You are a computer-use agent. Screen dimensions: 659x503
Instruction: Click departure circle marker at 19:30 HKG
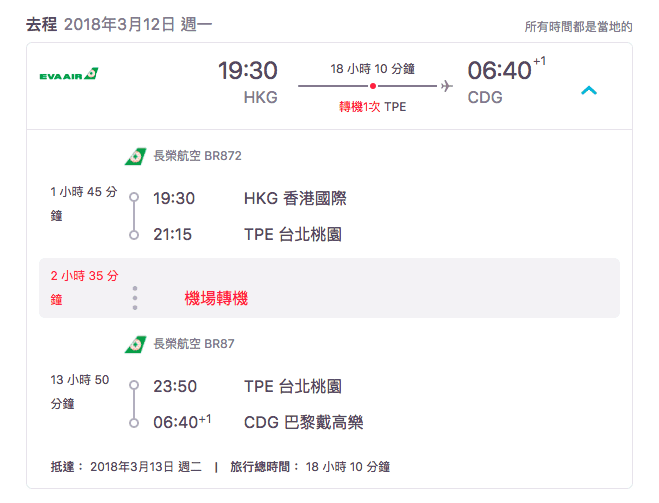click(134, 197)
